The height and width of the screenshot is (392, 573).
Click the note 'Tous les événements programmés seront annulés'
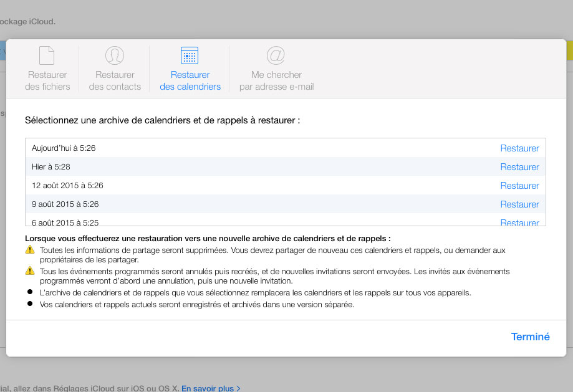coord(275,276)
